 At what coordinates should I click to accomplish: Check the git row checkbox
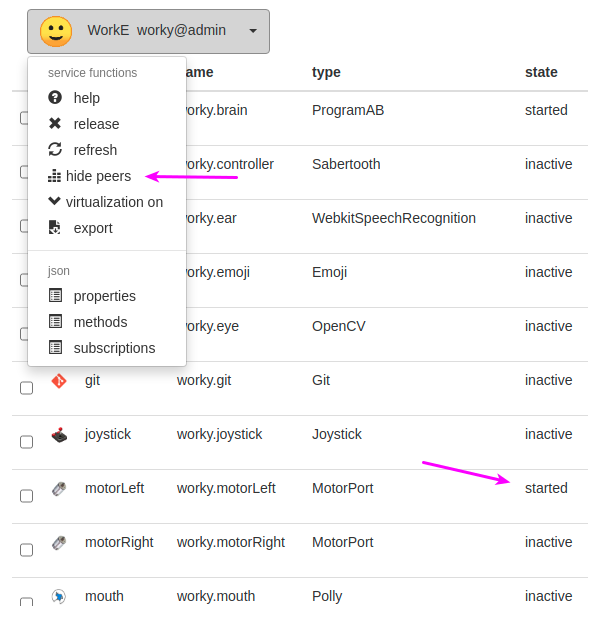[26, 388]
